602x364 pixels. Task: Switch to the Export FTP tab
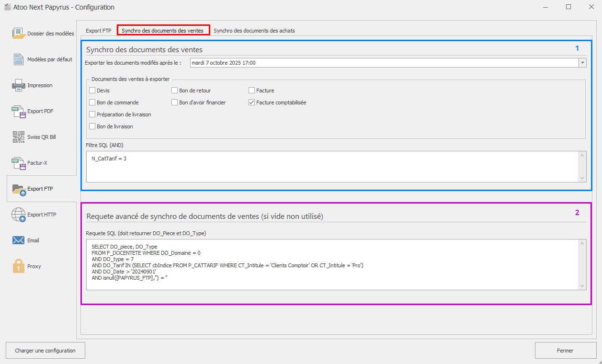click(99, 31)
